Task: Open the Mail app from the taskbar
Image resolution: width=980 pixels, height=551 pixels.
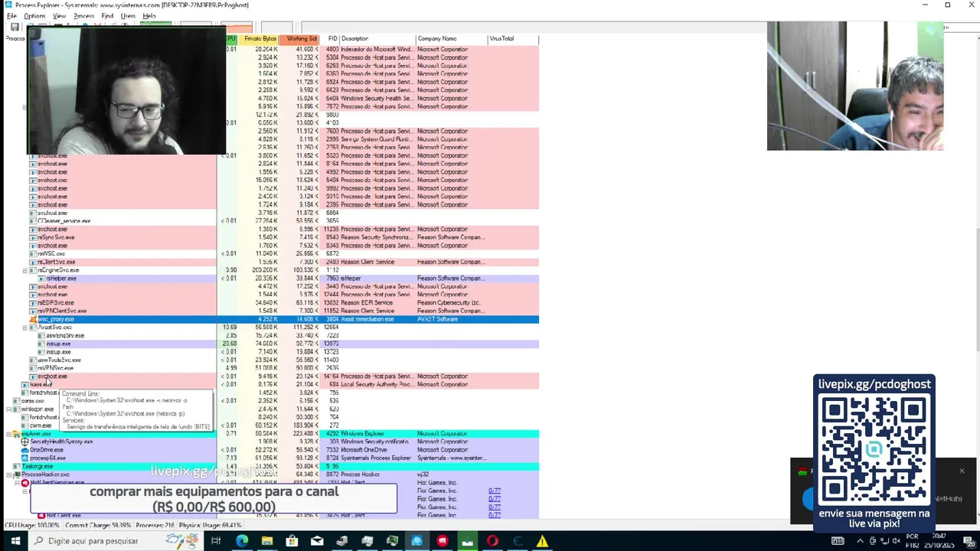Action: 317,541
